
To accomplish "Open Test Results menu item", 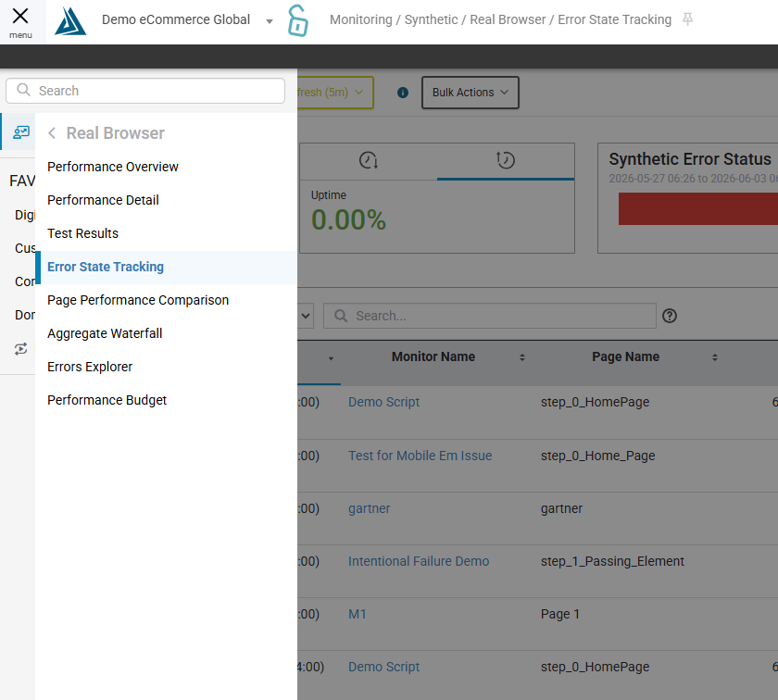I will click(x=82, y=233).
